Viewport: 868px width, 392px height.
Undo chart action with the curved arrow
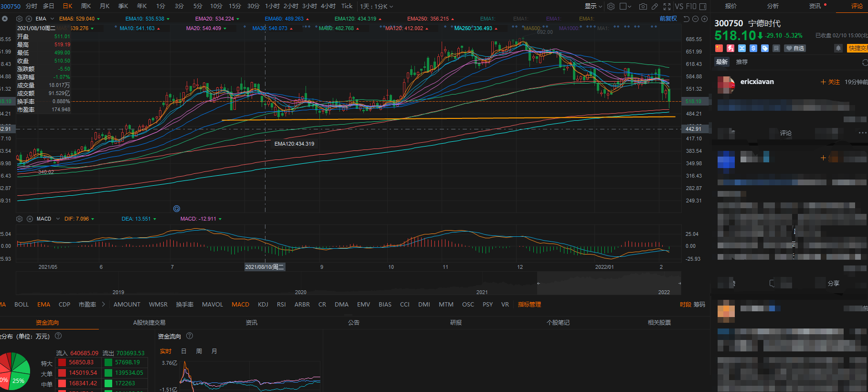(x=687, y=19)
